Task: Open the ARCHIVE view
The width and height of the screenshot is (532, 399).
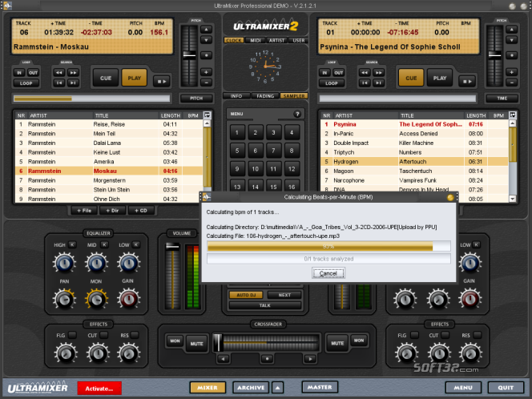Action: tap(251, 388)
